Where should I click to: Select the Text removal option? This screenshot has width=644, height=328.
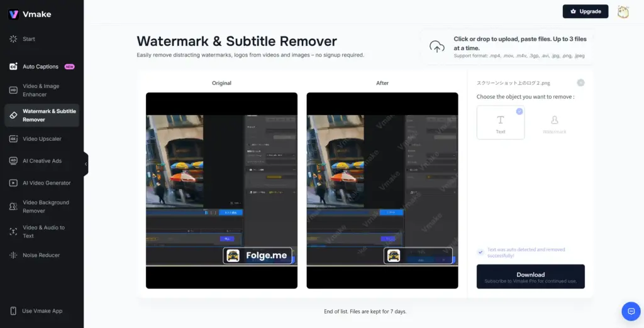tap(501, 123)
